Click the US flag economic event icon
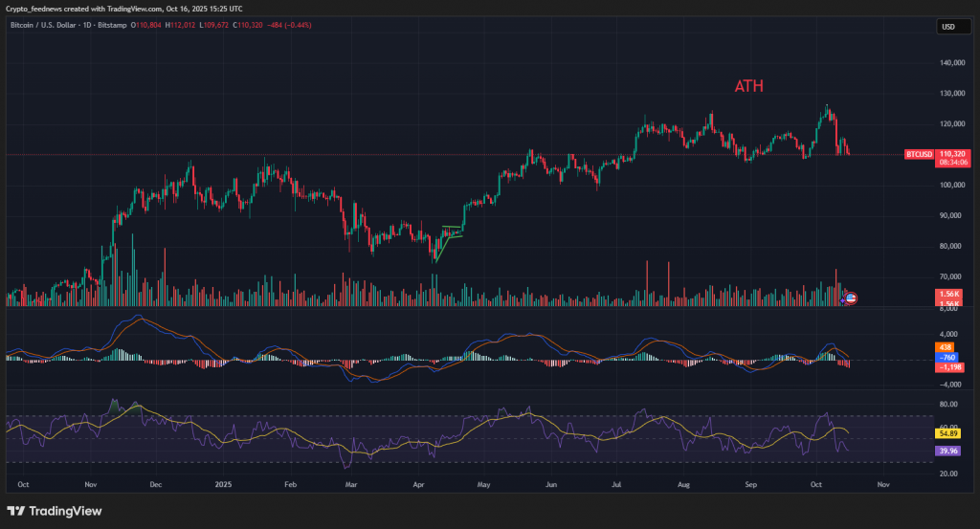Viewport: 980px width, 529px height. pos(851,298)
